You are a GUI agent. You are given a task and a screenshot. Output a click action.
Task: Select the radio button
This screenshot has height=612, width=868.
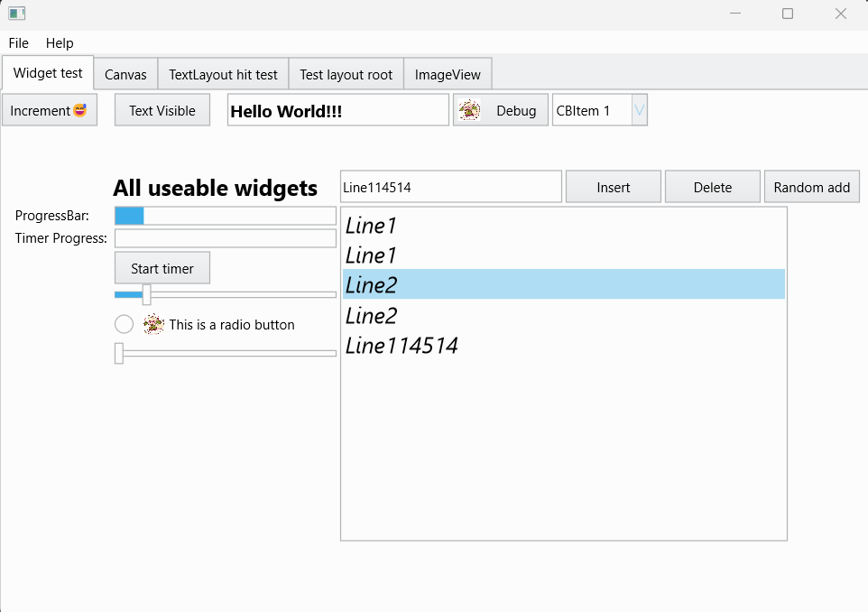(x=124, y=324)
